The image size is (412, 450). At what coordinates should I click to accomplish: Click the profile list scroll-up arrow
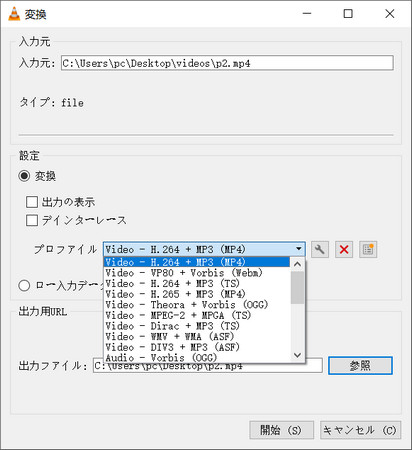click(297, 264)
